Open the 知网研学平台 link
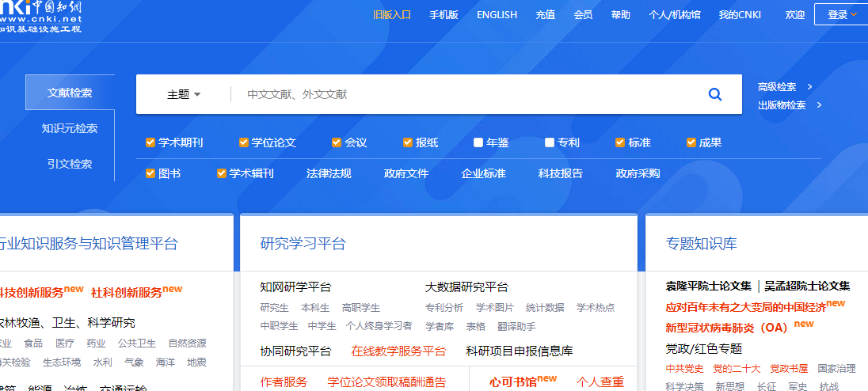Viewport: 868px width, 391px height. [x=295, y=287]
